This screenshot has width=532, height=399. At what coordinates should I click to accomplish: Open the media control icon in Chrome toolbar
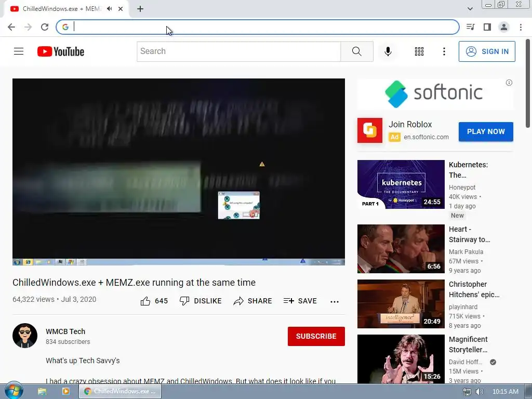470,27
